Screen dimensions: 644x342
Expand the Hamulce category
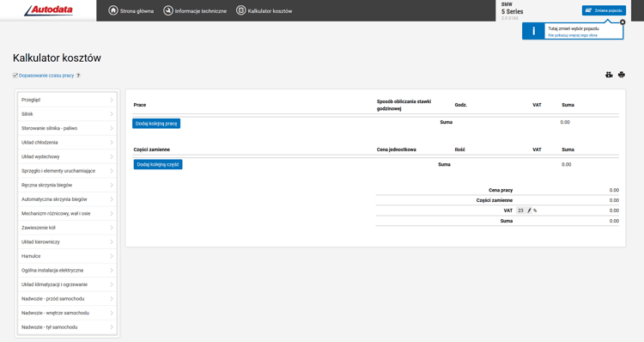pyautogui.click(x=67, y=256)
